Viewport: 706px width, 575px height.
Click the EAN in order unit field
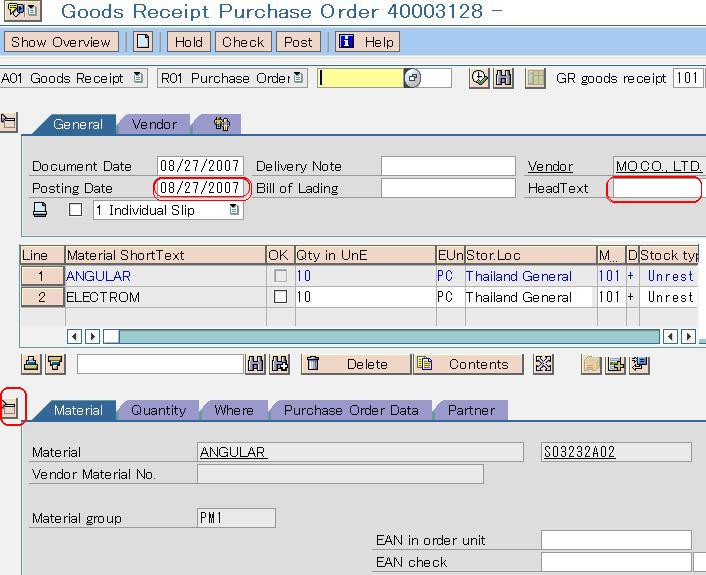tap(616, 539)
